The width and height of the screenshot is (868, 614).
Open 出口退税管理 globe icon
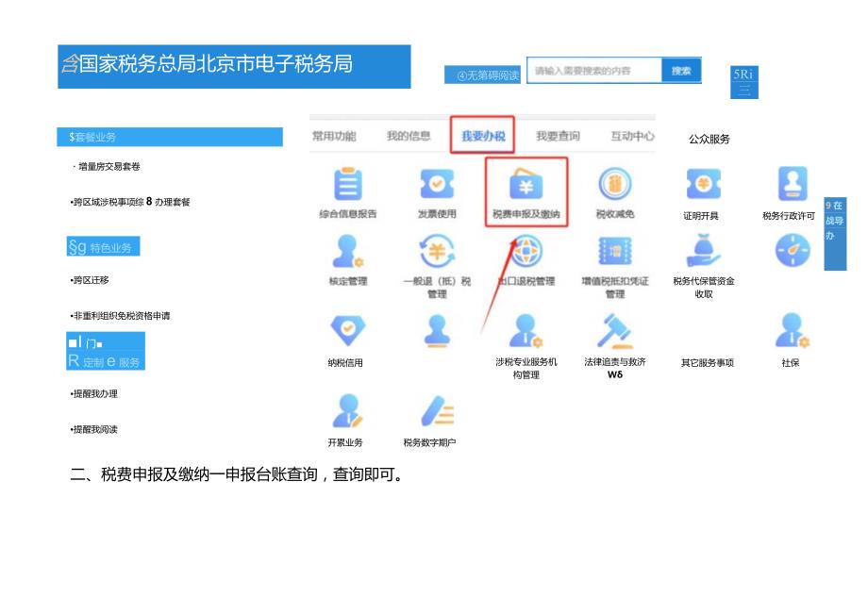pos(526,251)
